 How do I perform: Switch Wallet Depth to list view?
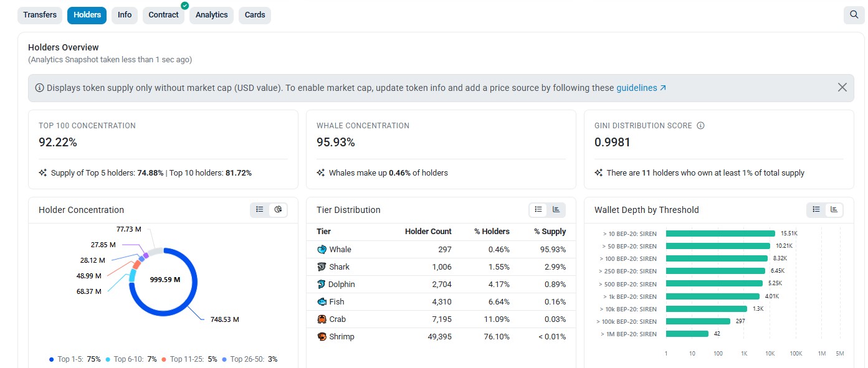click(816, 210)
